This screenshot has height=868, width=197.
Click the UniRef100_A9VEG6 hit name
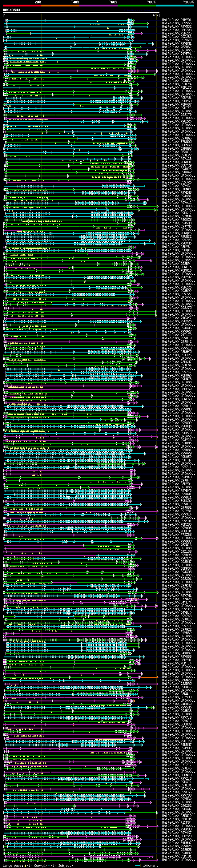coord(176,792)
